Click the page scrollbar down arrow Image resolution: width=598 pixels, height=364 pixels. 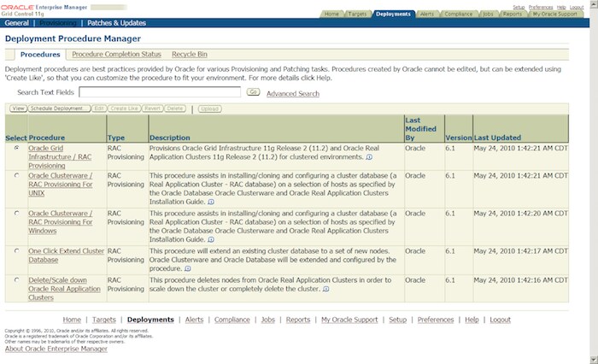pyautogui.click(x=594, y=360)
